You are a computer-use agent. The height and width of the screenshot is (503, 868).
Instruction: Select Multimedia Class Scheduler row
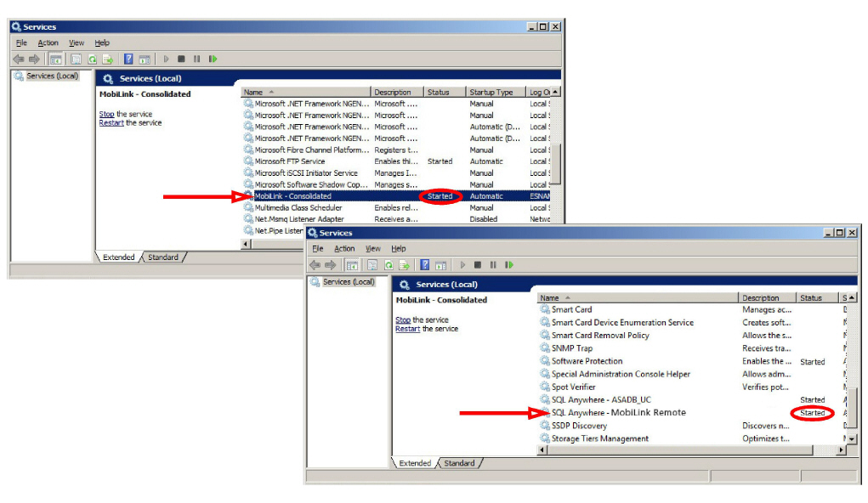tap(396, 207)
